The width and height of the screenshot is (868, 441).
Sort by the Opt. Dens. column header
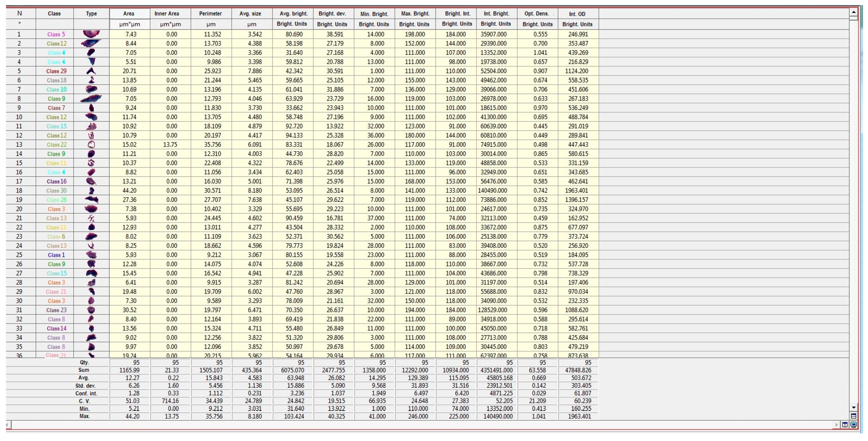pos(537,14)
